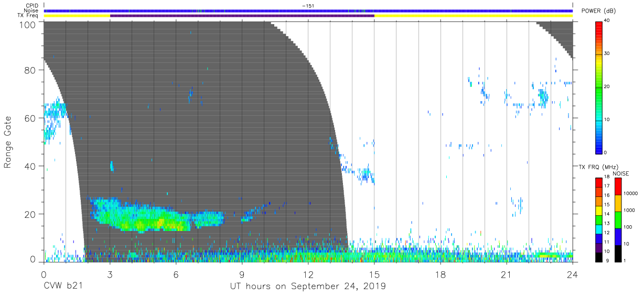Click the x-axis '21' hour label
The height and width of the screenshot is (297, 644).
pos(507,274)
